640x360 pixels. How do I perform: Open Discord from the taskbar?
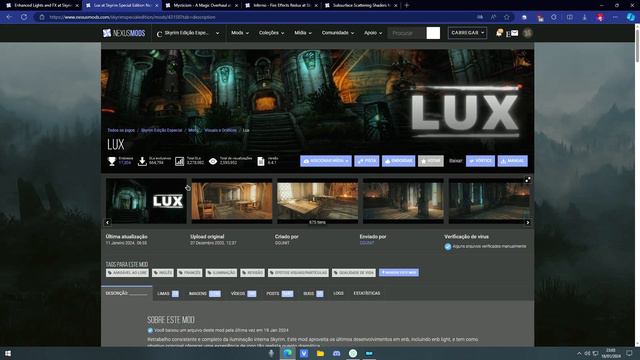pyautogui.click(x=336, y=353)
